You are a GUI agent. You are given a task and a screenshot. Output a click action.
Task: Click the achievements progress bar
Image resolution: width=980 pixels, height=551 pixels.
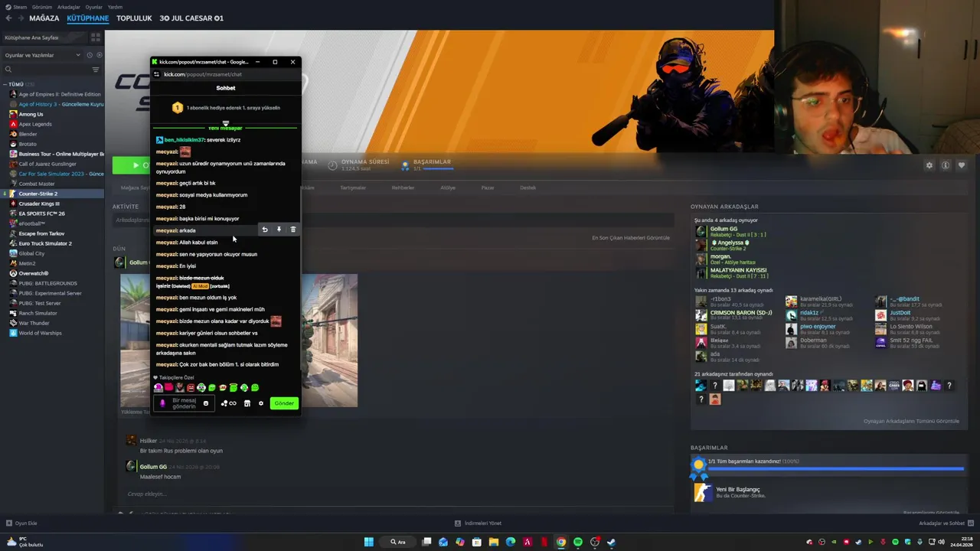(835, 468)
